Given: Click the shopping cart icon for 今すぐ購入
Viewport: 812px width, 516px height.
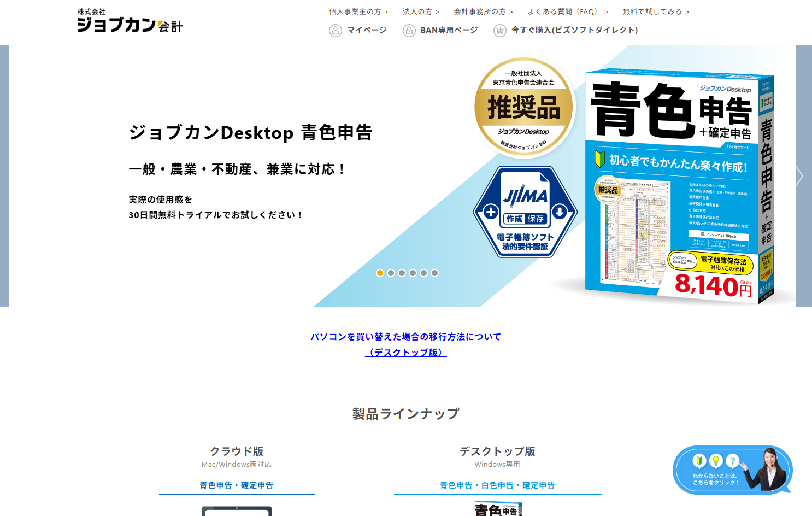Looking at the screenshot, I should [x=500, y=30].
